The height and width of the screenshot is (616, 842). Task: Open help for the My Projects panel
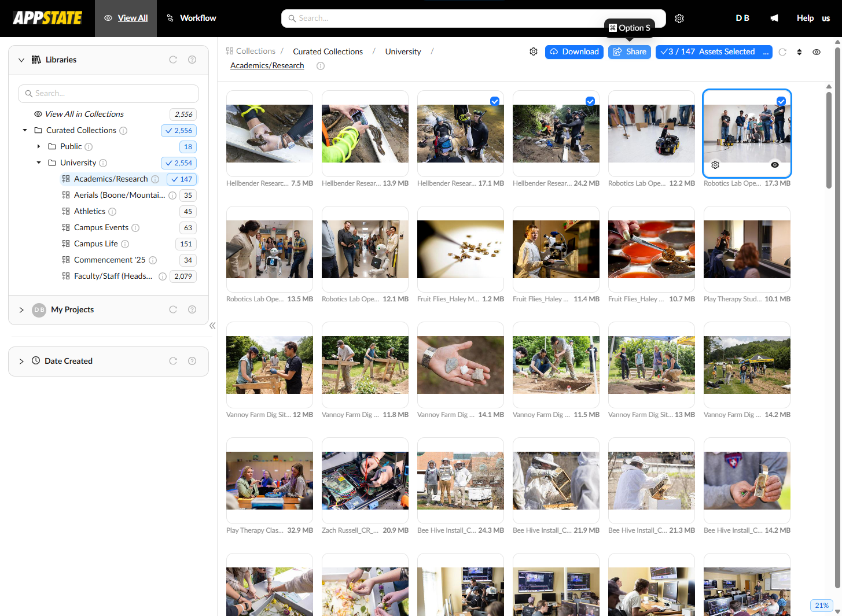pos(192,309)
